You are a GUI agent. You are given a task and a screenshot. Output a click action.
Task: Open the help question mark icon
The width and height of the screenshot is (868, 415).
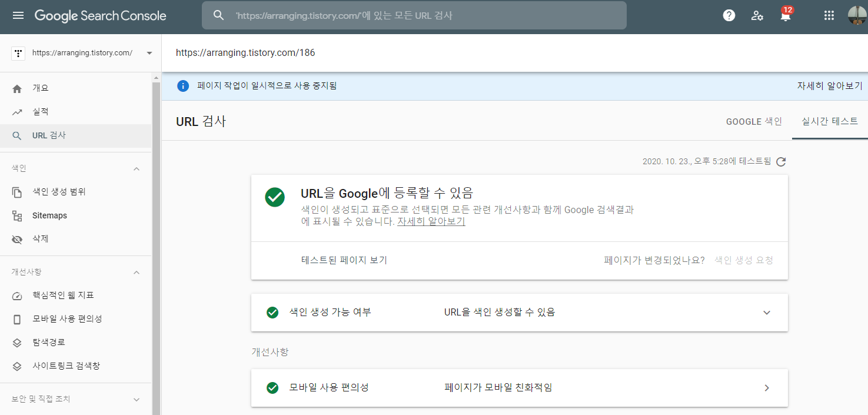point(729,16)
